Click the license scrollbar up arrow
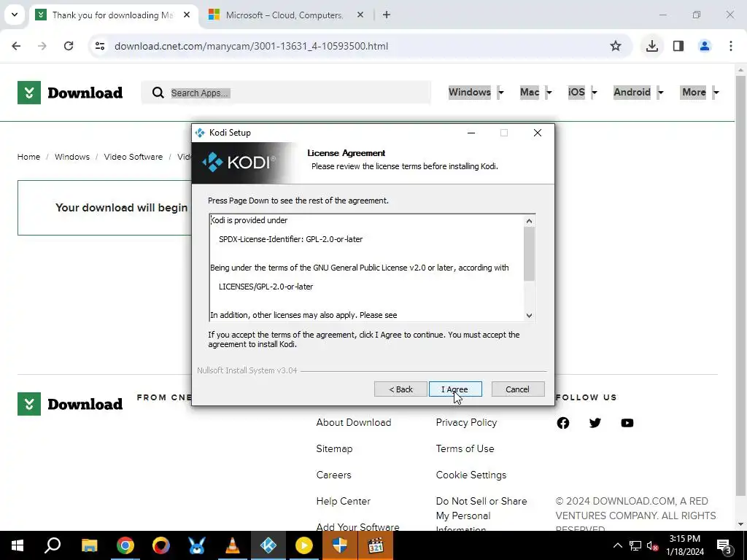This screenshot has width=747, height=560. (529, 221)
